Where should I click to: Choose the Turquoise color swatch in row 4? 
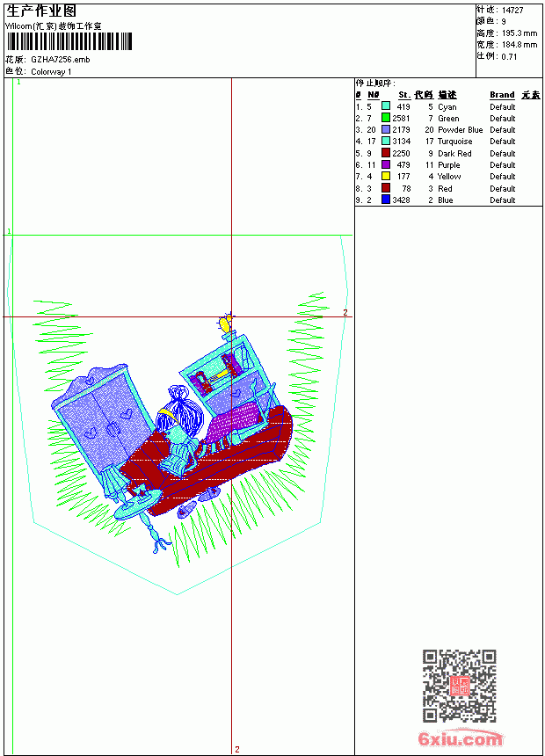(x=386, y=141)
